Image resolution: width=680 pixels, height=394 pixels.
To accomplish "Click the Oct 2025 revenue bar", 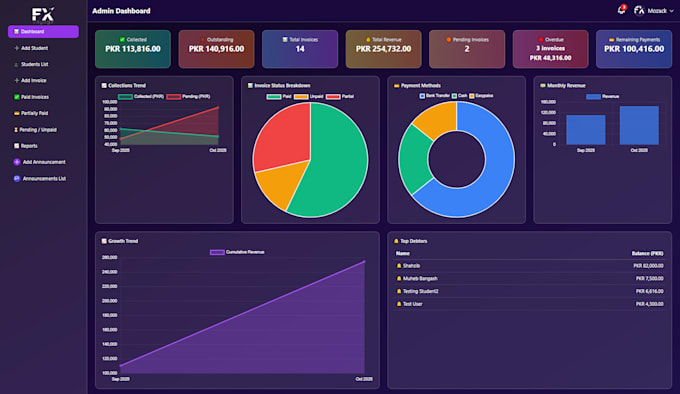I will coord(639,125).
